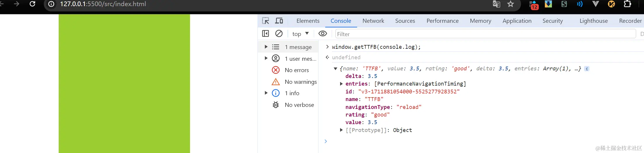This screenshot has width=644, height=153.
Task: Click the green rectangle on the page
Action: pos(124,84)
